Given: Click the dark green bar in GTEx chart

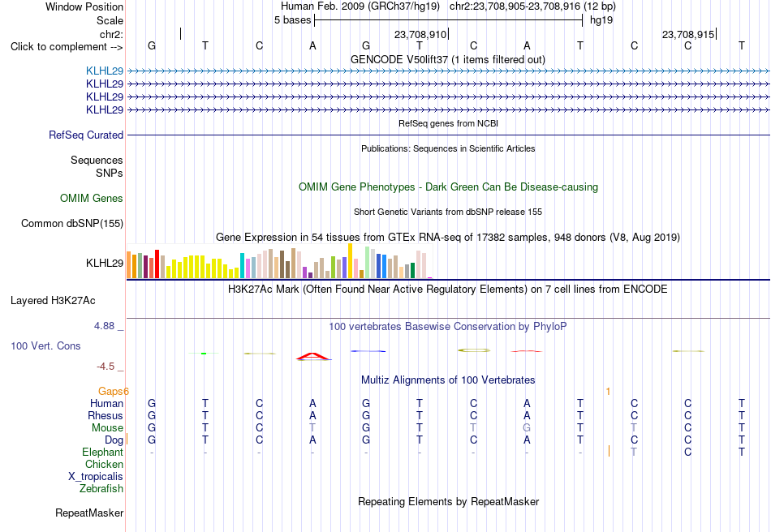Looking at the screenshot, I should (412, 271).
